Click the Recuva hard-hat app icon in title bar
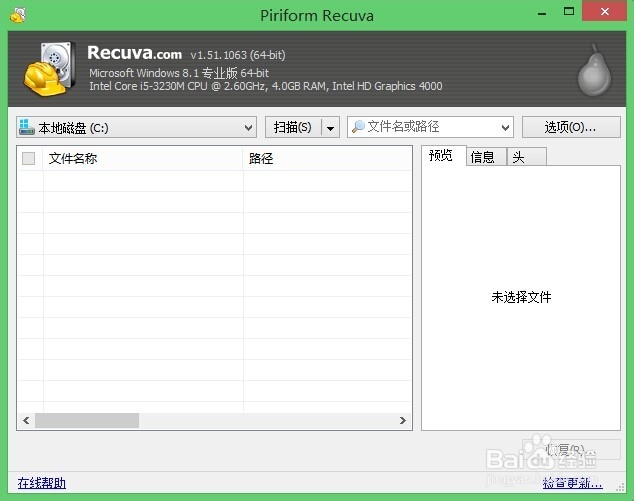The height and width of the screenshot is (501, 634). coord(18,15)
